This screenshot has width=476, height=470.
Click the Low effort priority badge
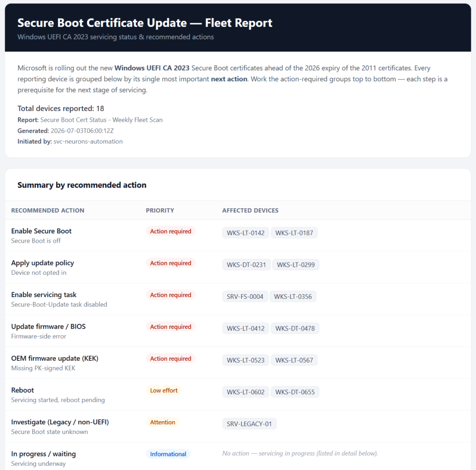164,391
